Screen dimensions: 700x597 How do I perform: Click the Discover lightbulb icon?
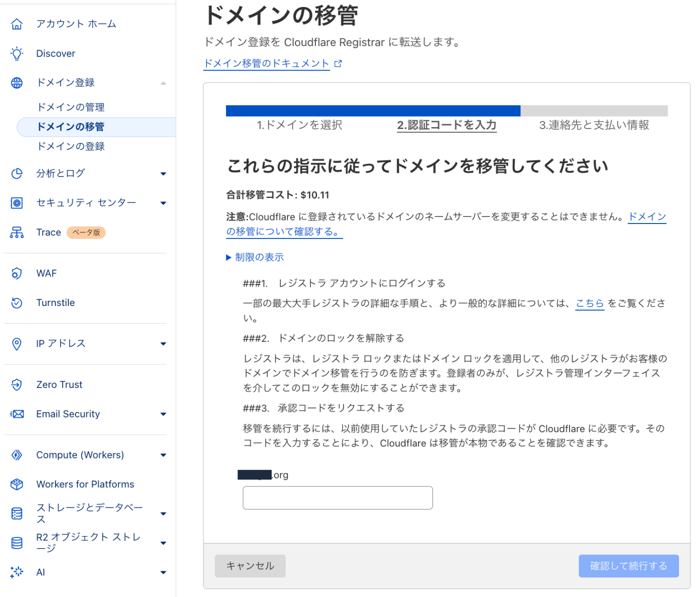click(17, 53)
